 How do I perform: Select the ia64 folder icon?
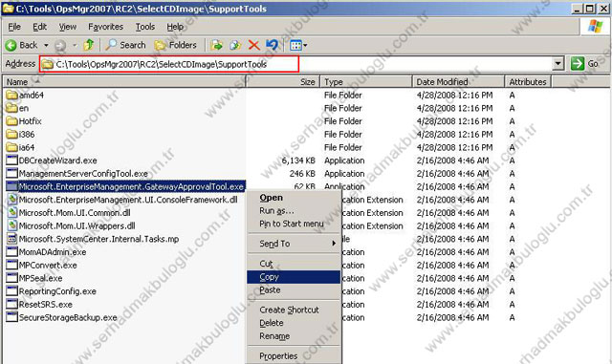[x=12, y=147]
